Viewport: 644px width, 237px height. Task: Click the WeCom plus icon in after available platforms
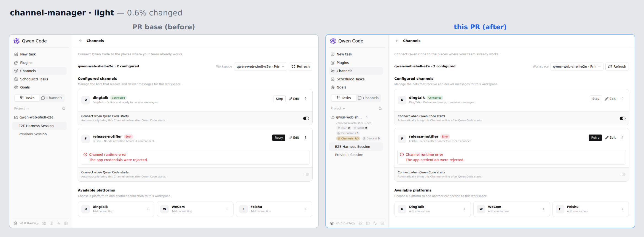[x=543, y=209]
